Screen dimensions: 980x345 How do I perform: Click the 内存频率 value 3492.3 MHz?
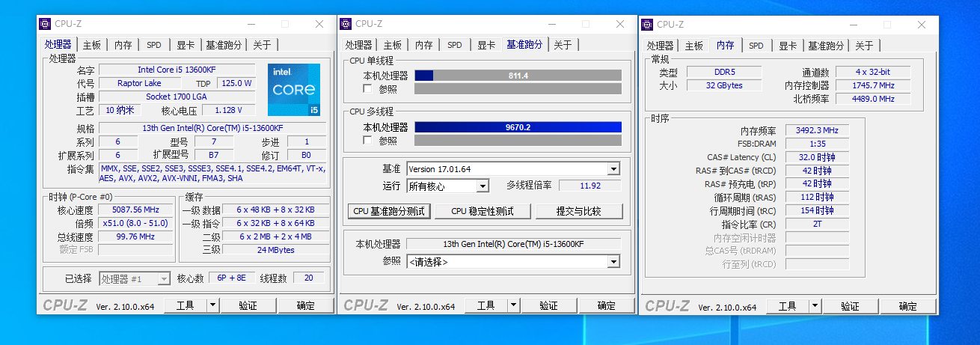point(817,130)
